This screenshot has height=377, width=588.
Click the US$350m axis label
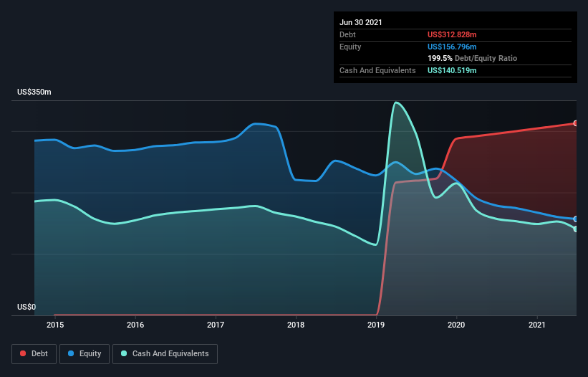coord(34,92)
